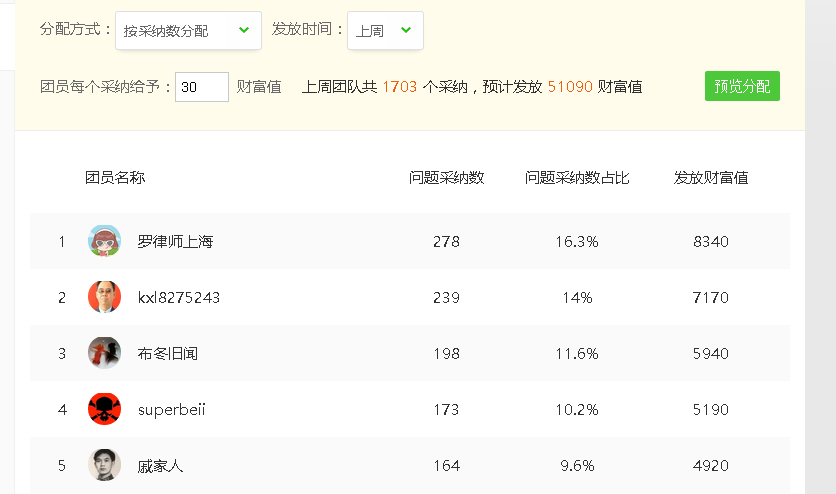The image size is (836, 494).
Task: Click green chevron in 分配方式 dropdown
Action: point(244,30)
